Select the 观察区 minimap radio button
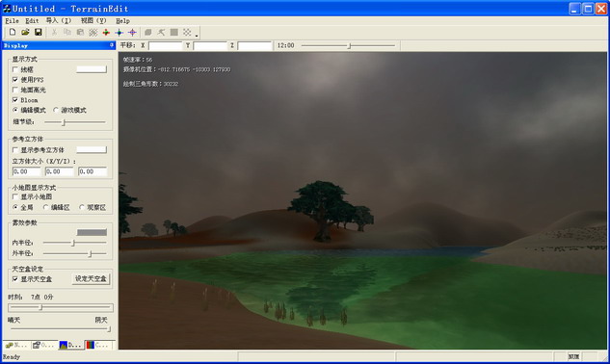610x364 pixels. coord(82,207)
